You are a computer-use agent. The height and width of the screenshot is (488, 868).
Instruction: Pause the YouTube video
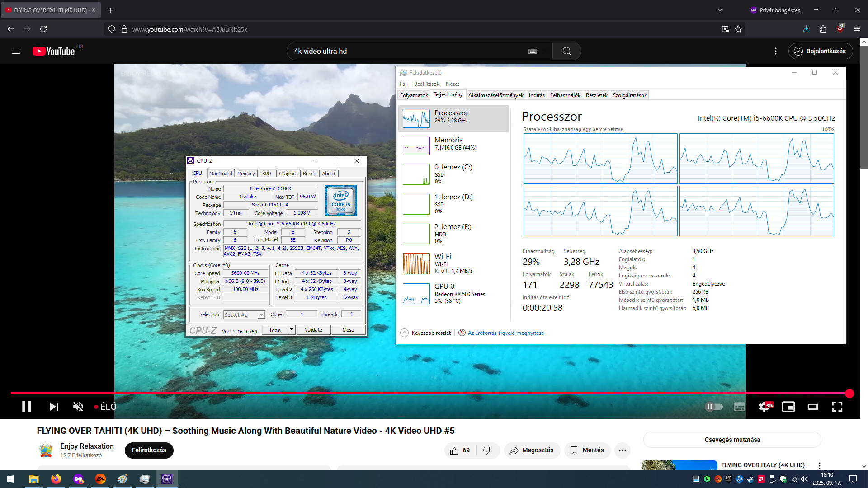pos(27,407)
